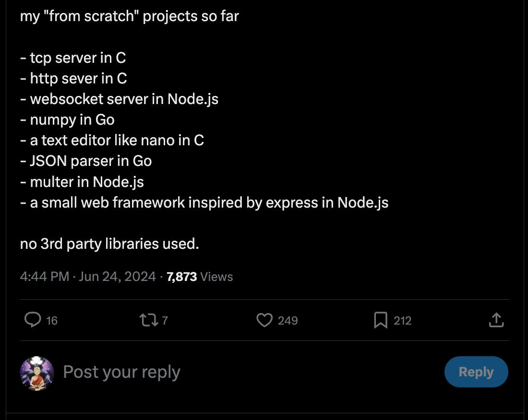Click the Views label next to 7,873

[x=216, y=276]
